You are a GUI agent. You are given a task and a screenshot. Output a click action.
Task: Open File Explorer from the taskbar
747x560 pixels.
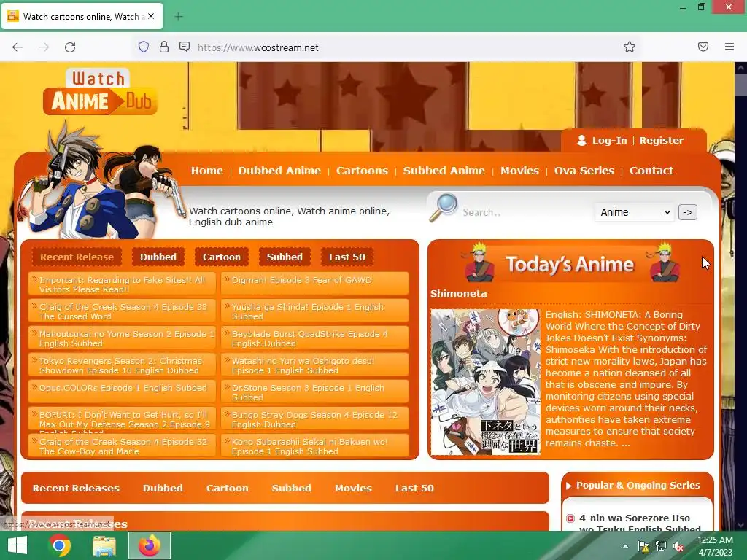coord(104,545)
